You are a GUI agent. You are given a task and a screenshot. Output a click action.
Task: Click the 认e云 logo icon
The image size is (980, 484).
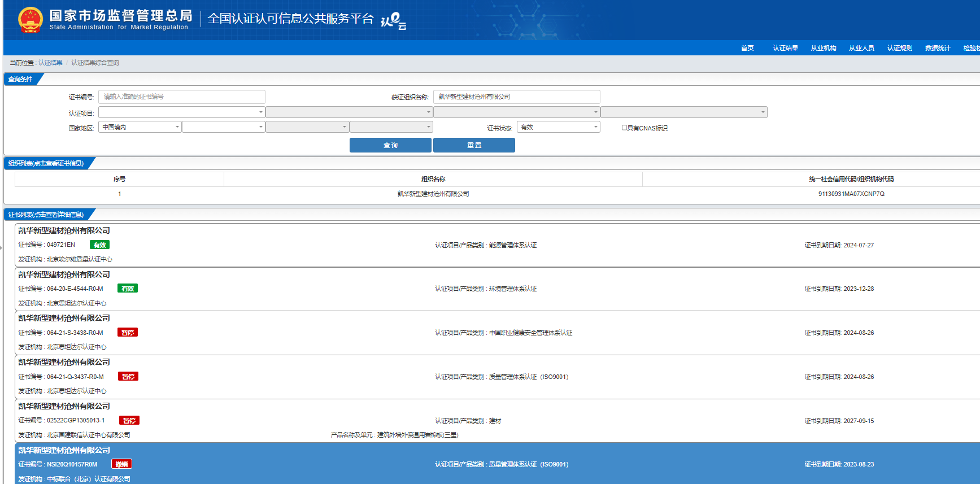coord(394,21)
